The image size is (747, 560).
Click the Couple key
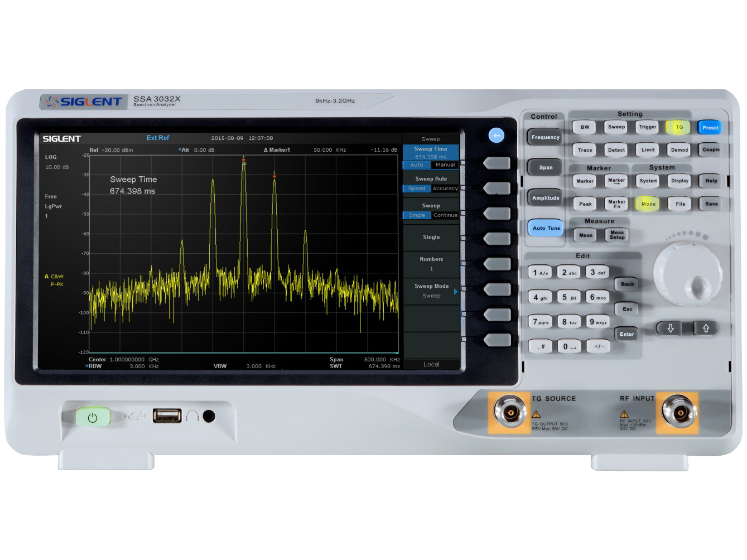[x=710, y=150]
